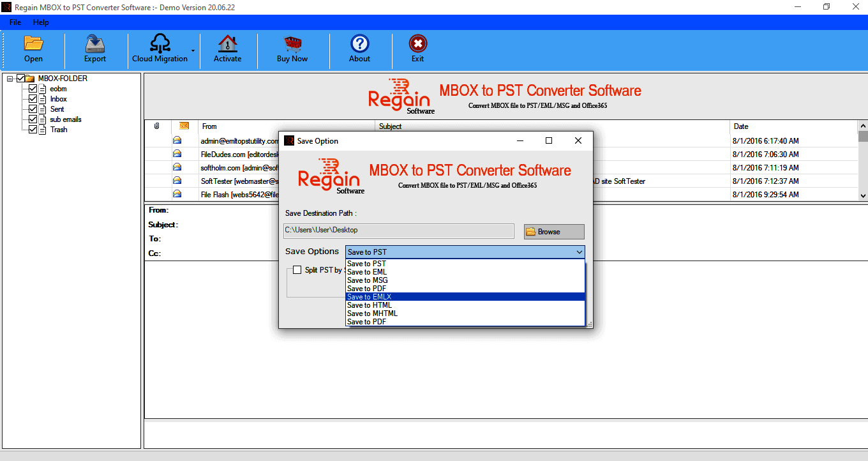Click envelope icon of FileDudes.com row
Screen dimensions: 868x461
(x=177, y=154)
